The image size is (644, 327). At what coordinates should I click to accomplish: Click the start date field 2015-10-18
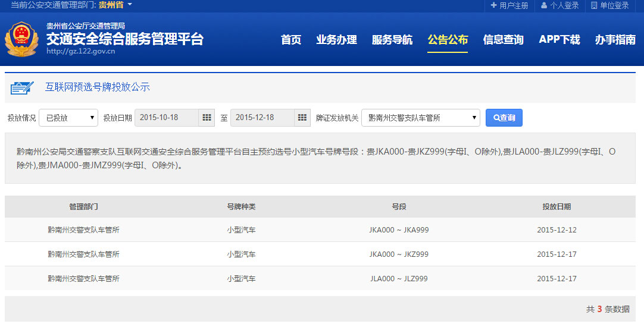point(167,118)
